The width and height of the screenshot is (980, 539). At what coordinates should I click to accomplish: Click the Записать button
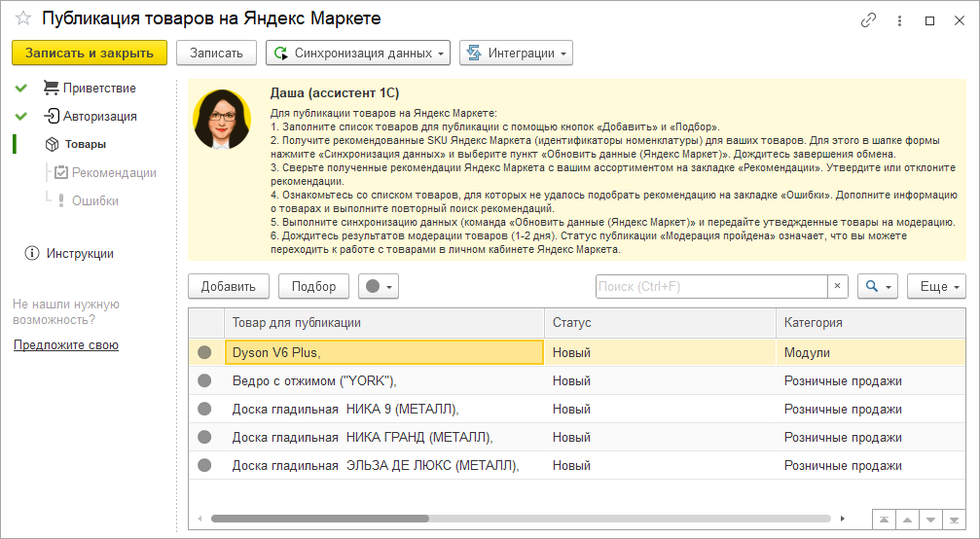tap(216, 54)
